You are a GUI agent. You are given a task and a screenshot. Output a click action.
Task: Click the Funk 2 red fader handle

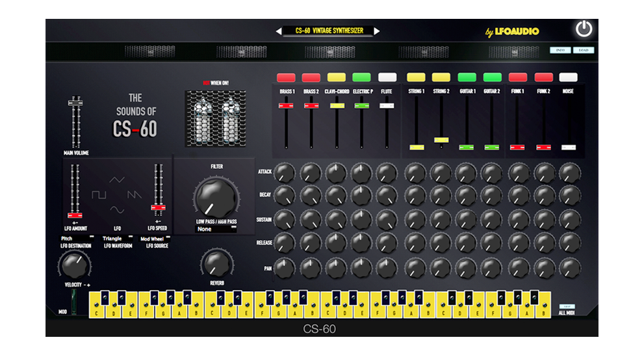click(544, 148)
